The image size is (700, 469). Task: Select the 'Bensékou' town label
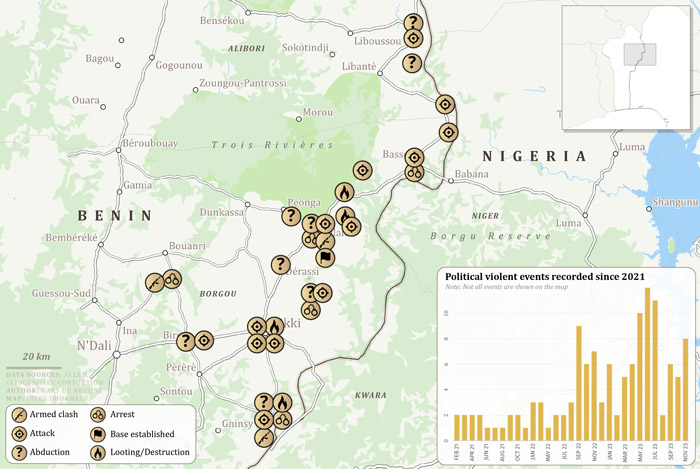[222, 21]
